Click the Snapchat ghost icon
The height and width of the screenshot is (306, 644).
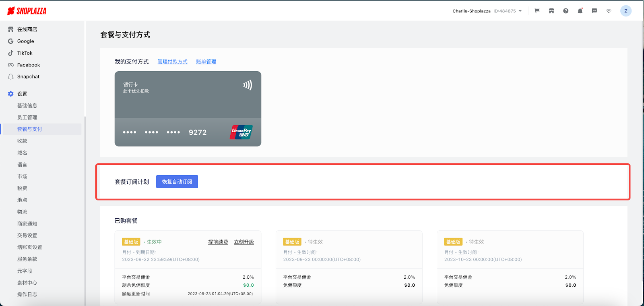pyautogui.click(x=11, y=76)
